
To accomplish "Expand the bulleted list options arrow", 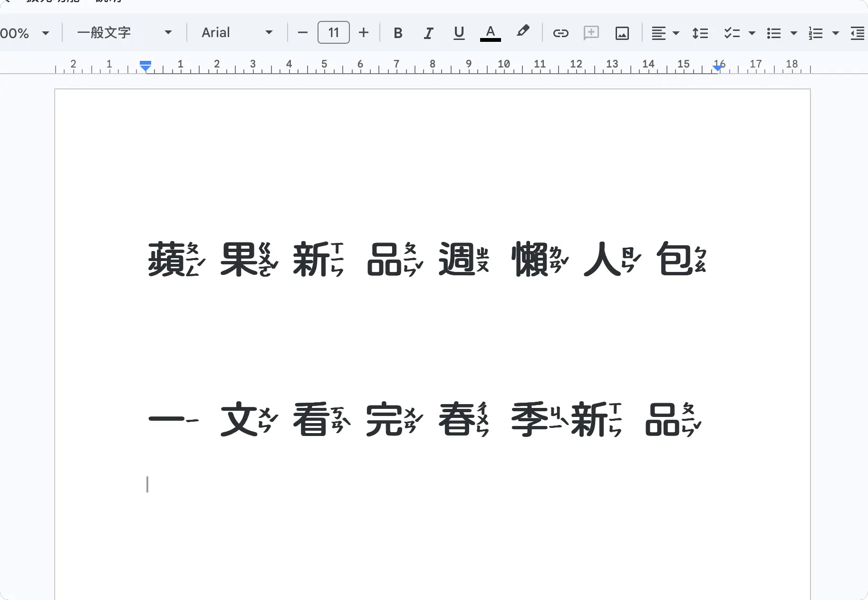I will pos(794,33).
